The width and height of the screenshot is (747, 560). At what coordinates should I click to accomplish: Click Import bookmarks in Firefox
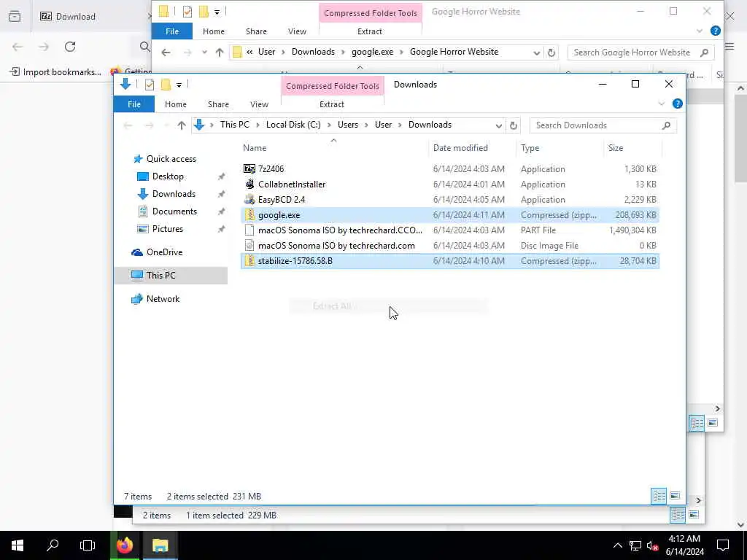click(x=55, y=72)
